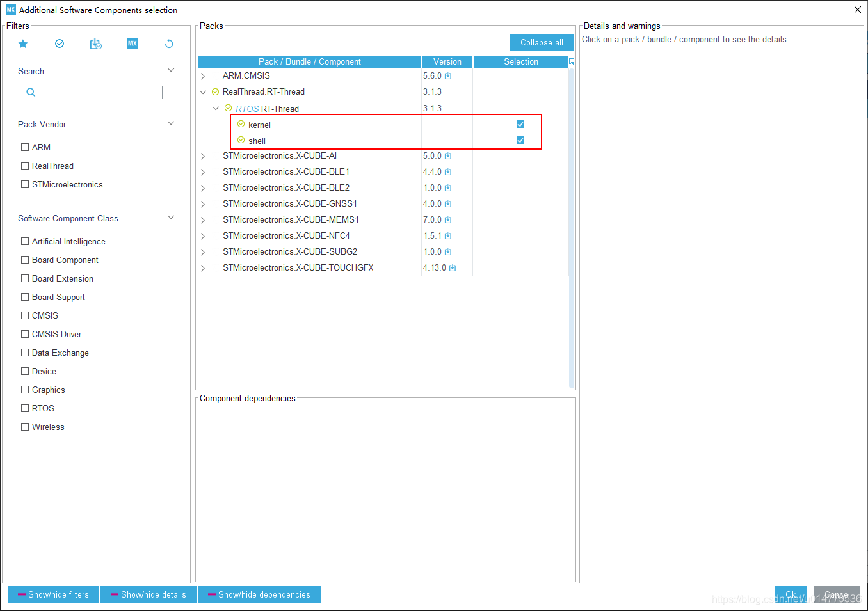This screenshot has width=868, height=611.
Task: Click download icon next to X-CUBE-SUBG2 1.0.0
Action: pos(448,251)
